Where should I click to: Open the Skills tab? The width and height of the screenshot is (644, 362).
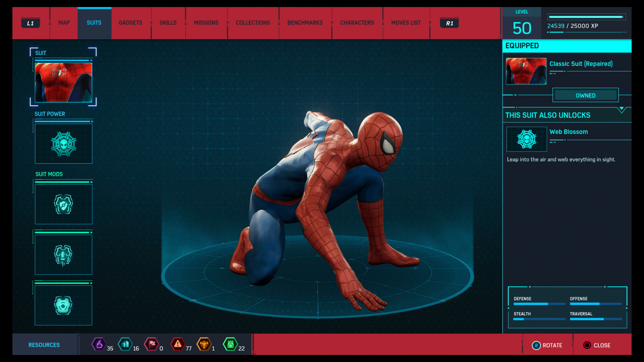point(168,23)
